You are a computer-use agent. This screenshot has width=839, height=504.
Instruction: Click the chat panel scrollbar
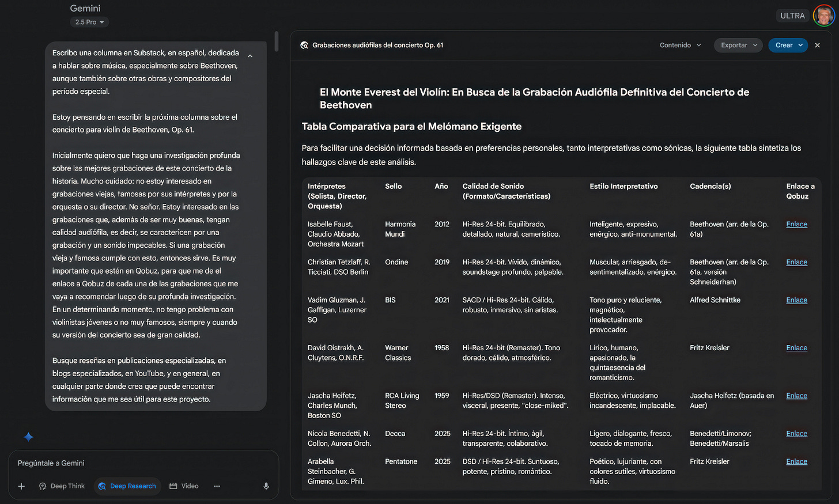coord(277,41)
